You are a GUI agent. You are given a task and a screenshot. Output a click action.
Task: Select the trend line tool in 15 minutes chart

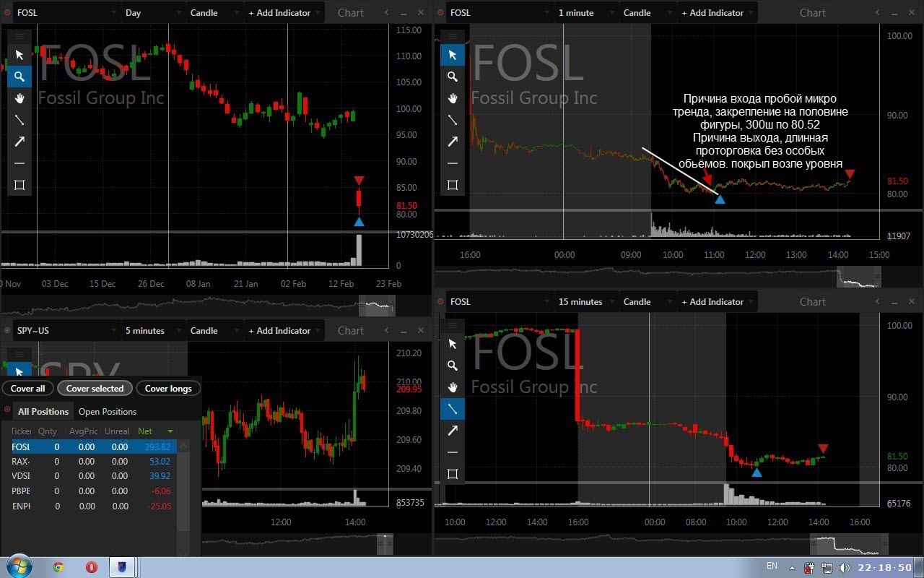pos(453,409)
